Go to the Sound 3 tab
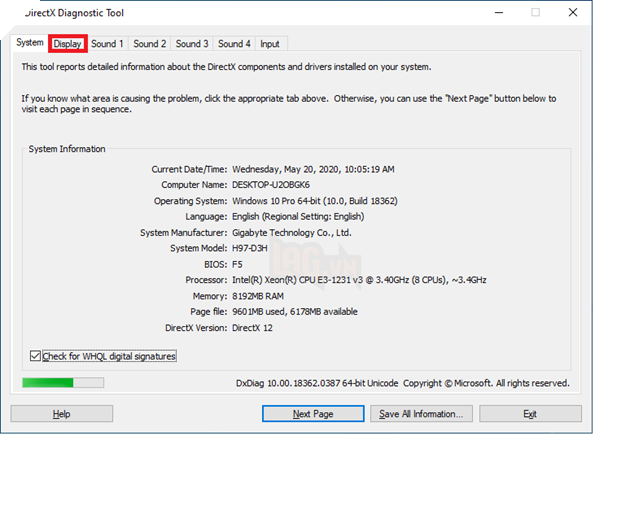The height and width of the screenshot is (523, 630). point(192,44)
